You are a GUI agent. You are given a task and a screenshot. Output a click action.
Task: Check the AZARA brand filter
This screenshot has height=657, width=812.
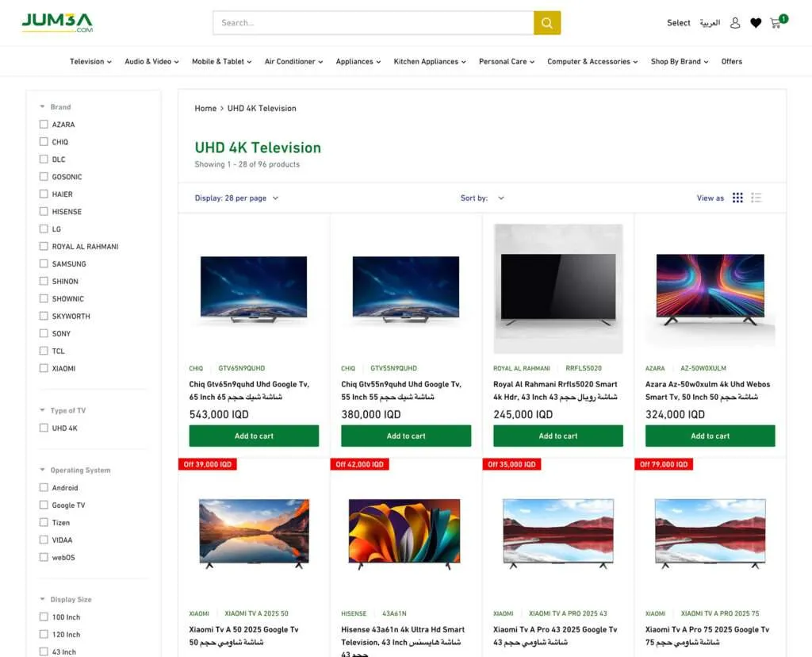(44, 125)
